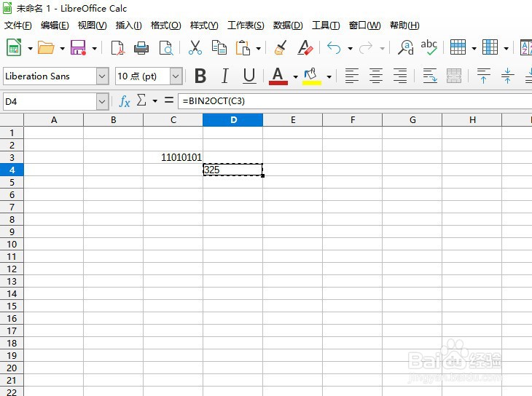Apply yellow background highlight color
532x396 pixels.
click(x=311, y=76)
